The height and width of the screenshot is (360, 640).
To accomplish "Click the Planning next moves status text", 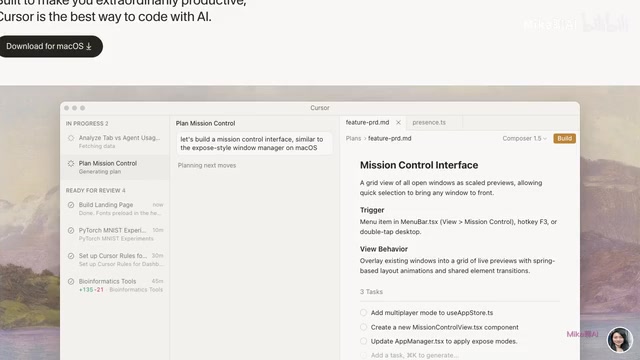I will pos(207,165).
